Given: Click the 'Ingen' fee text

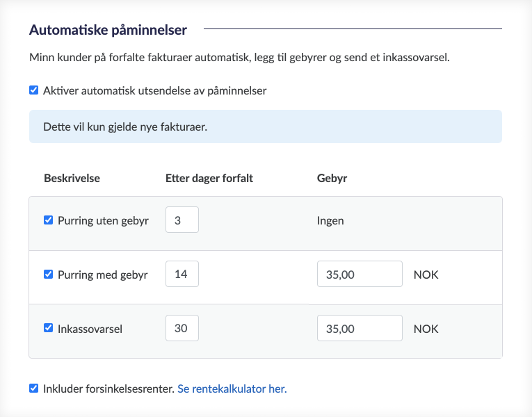Looking at the screenshot, I should coord(330,221).
